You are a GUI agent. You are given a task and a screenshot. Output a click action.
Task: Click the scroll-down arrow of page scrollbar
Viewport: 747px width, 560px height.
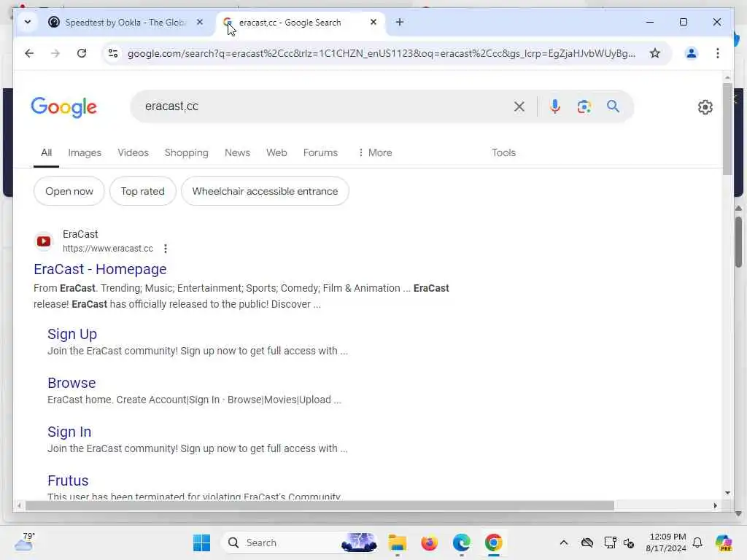[727, 493]
